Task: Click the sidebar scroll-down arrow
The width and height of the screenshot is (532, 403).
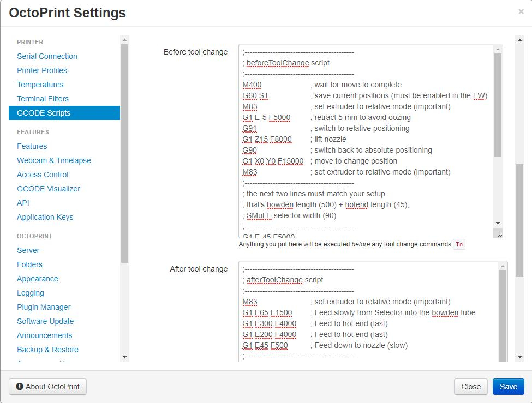Action: [x=124, y=357]
